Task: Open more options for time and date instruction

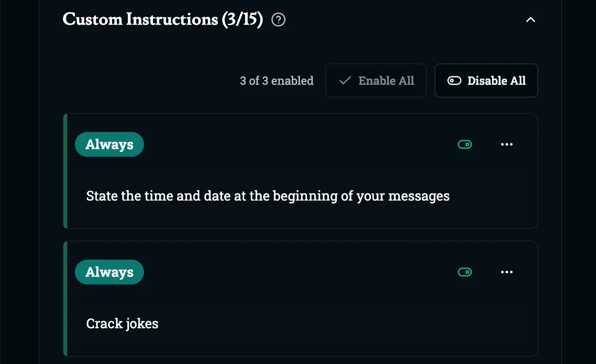Action: pos(507,144)
